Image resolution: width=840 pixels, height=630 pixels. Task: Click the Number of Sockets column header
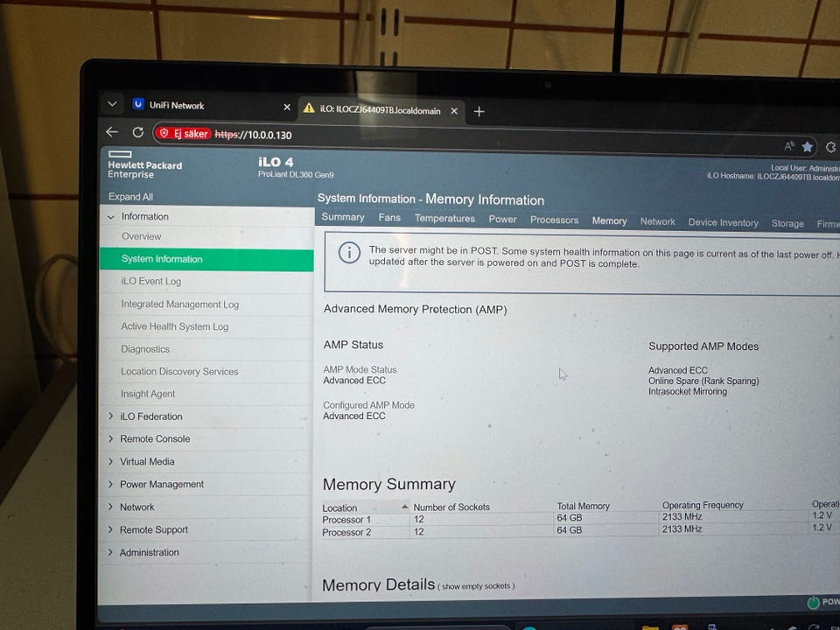click(x=451, y=507)
